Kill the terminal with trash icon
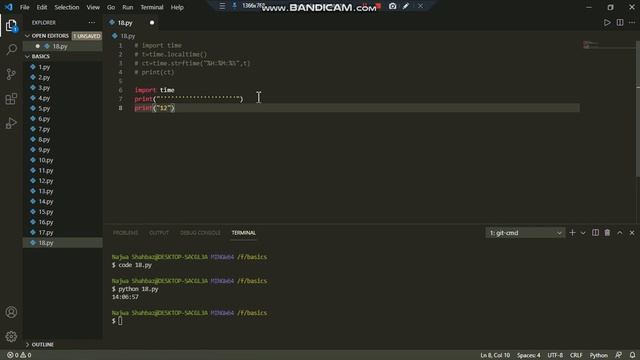The image size is (640, 360). [x=607, y=233]
